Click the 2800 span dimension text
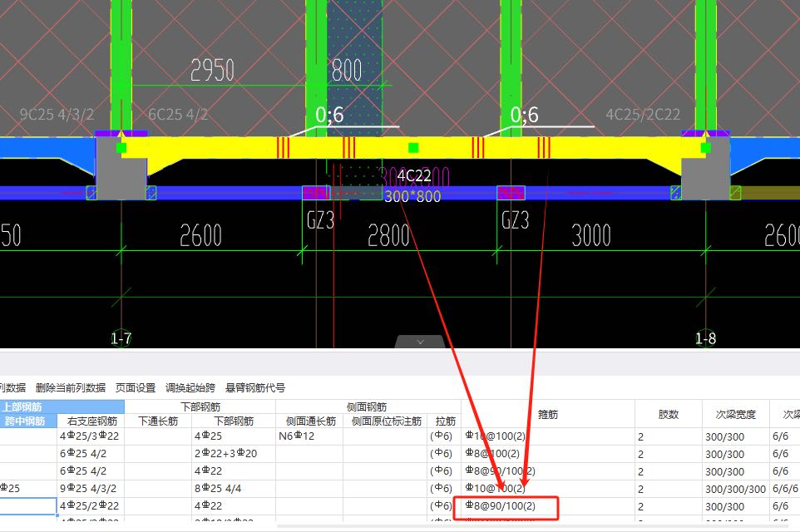The height and width of the screenshot is (532, 800). (389, 235)
